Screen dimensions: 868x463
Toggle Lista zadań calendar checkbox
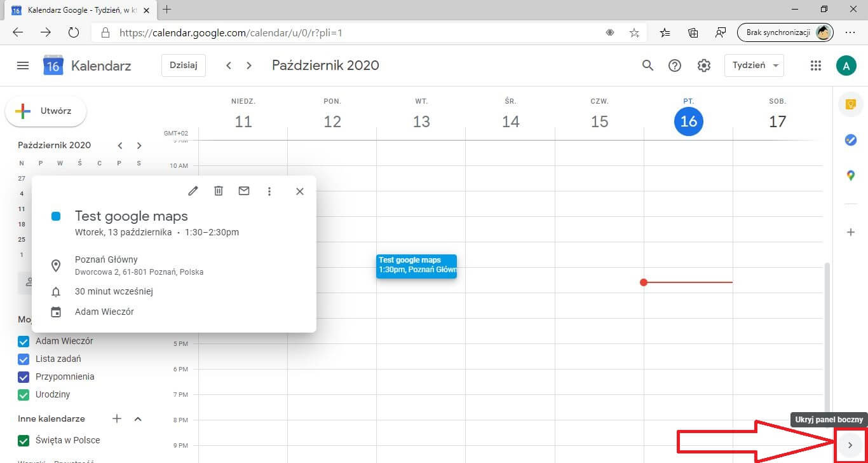24,359
